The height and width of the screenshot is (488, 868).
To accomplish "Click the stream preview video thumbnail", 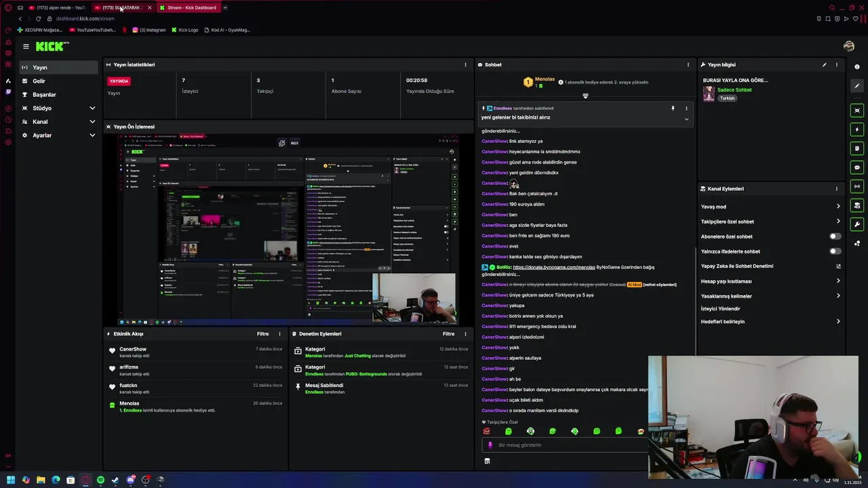I will pos(288,230).
